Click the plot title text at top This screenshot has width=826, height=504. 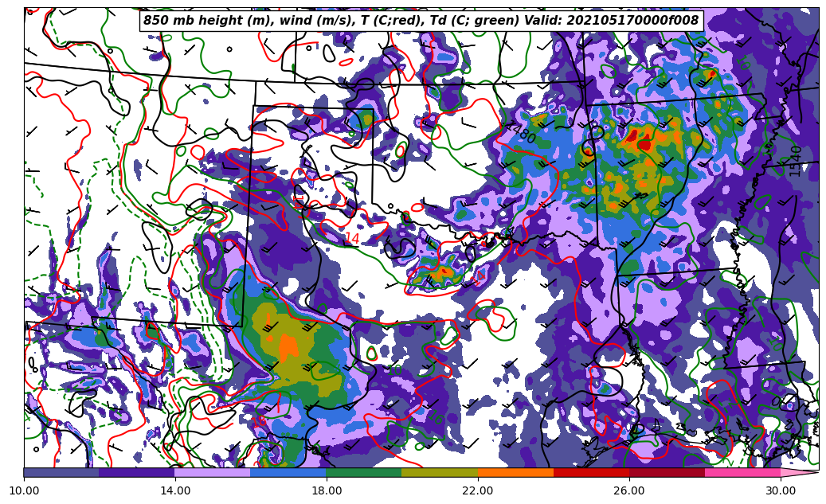[421, 21]
